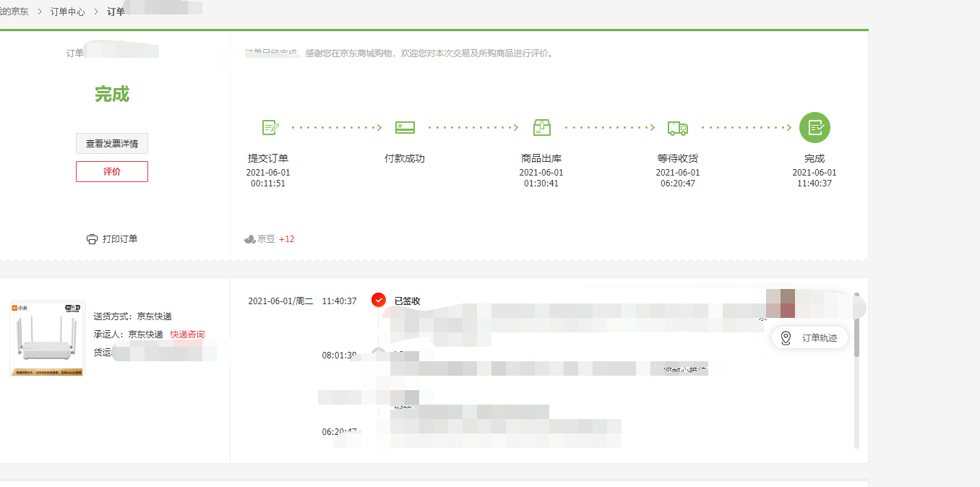Click the red 已签收 checkmark icon
This screenshot has height=487, width=980.
click(x=379, y=300)
